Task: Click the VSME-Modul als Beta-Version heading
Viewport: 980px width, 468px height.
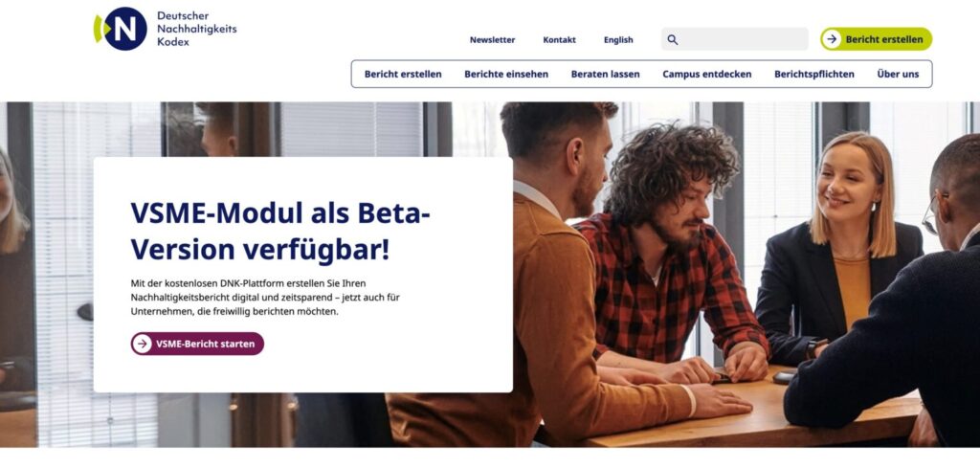Action: 280,231
